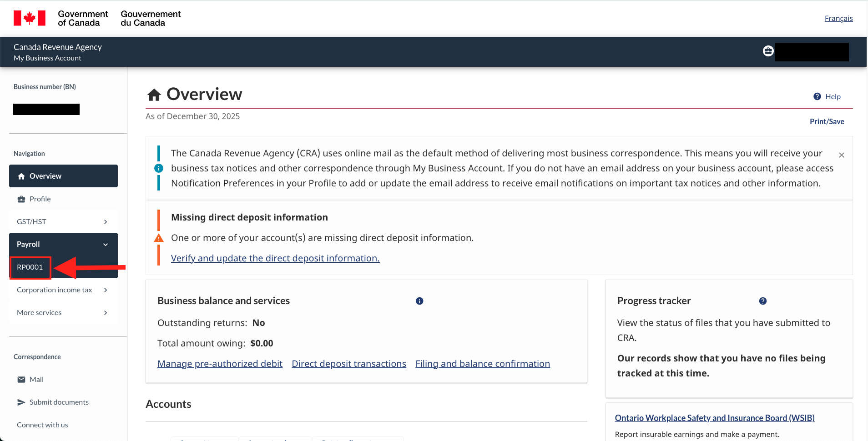Click 'Missing direct deposit information' heading

249,217
